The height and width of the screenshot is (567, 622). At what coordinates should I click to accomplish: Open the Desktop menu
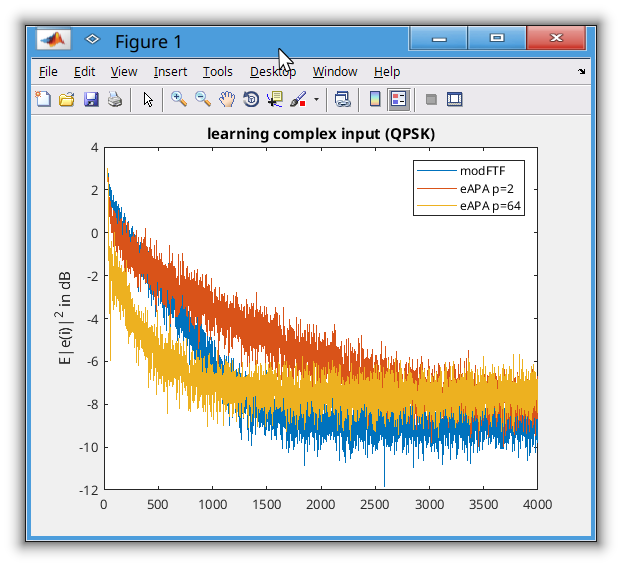tap(273, 72)
